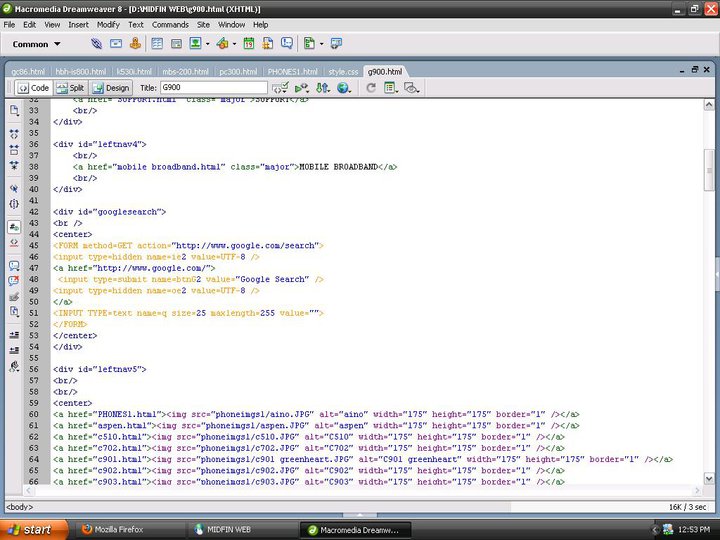Expand the Images dropdown arrow
The width and height of the screenshot is (720, 540).
pos(208,44)
